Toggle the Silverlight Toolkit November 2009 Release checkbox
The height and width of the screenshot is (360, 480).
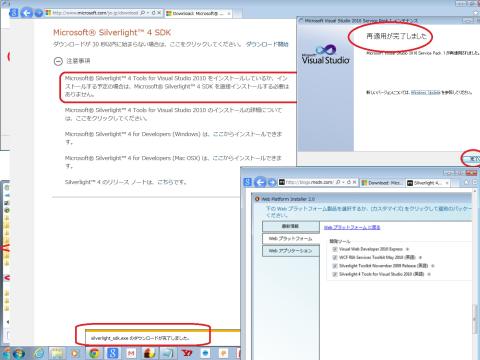pos(335,266)
